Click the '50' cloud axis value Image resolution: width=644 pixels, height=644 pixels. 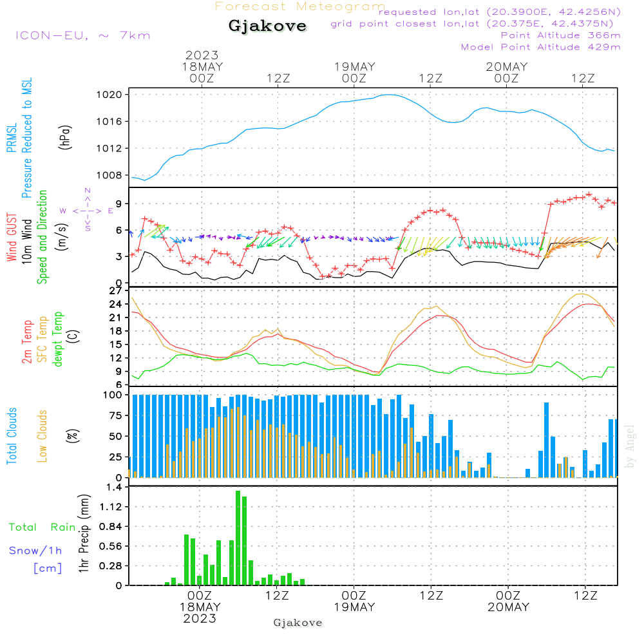point(116,437)
